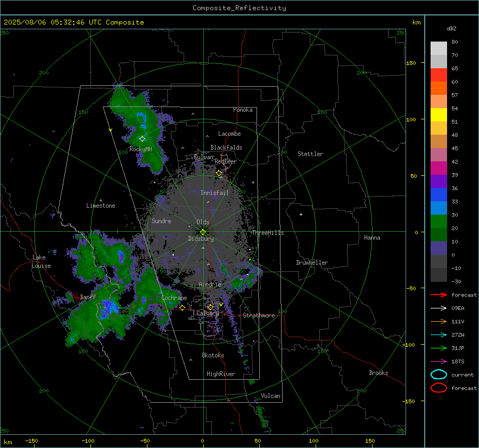
Task: Click the radar center marker at Olds
Action: click(x=203, y=232)
